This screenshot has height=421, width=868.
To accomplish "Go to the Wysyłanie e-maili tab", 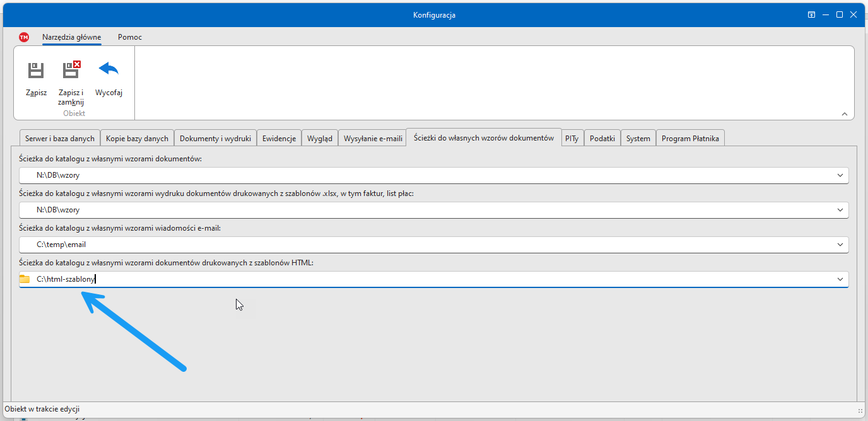I will 373,139.
